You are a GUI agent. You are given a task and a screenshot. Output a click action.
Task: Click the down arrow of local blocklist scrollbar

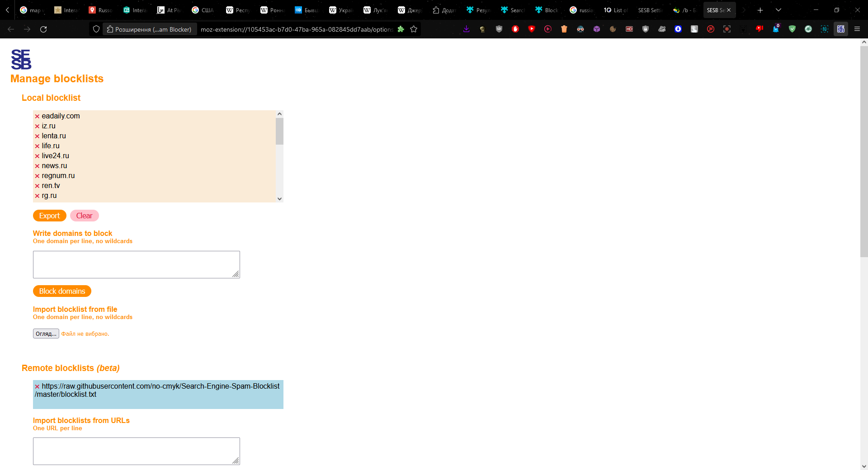tap(279, 199)
